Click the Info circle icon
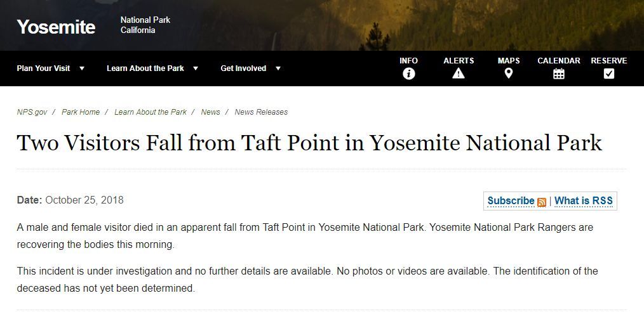 [x=408, y=74]
